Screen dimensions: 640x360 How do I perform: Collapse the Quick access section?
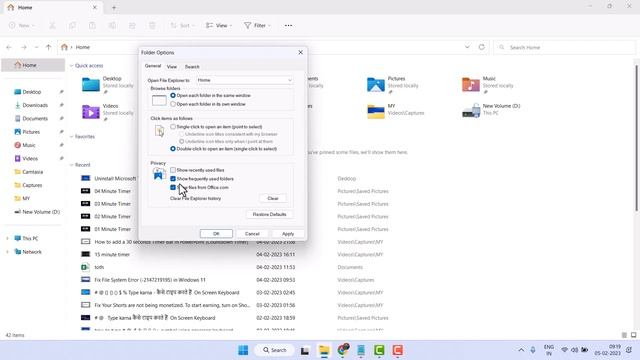tap(71, 66)
